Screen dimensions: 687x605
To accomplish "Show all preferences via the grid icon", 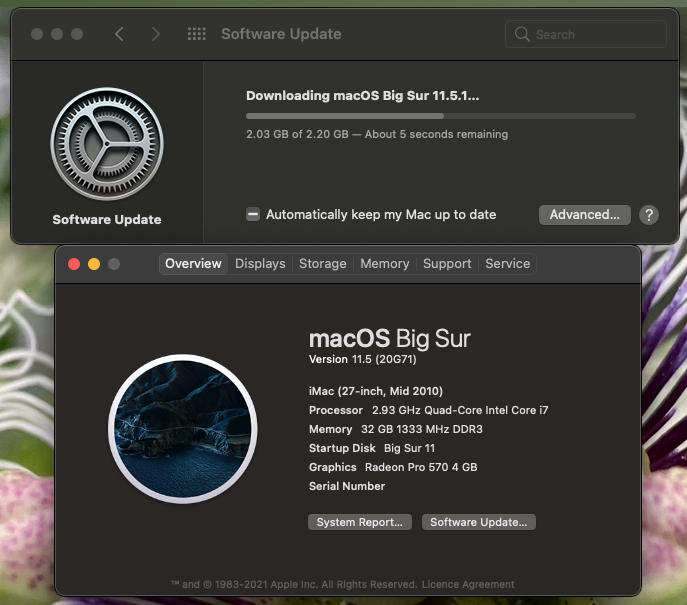I will pyautogui.click(x=196, y=34).
